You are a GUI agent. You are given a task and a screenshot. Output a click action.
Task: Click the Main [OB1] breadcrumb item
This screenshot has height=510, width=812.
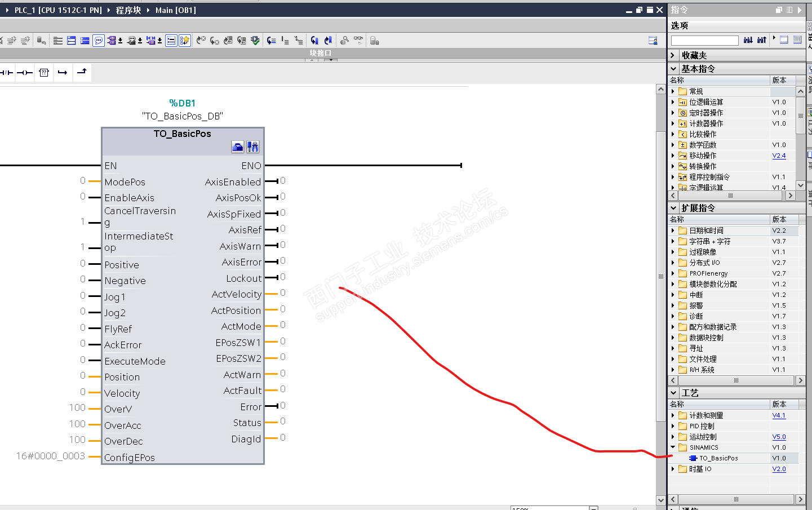pos(176,10)
